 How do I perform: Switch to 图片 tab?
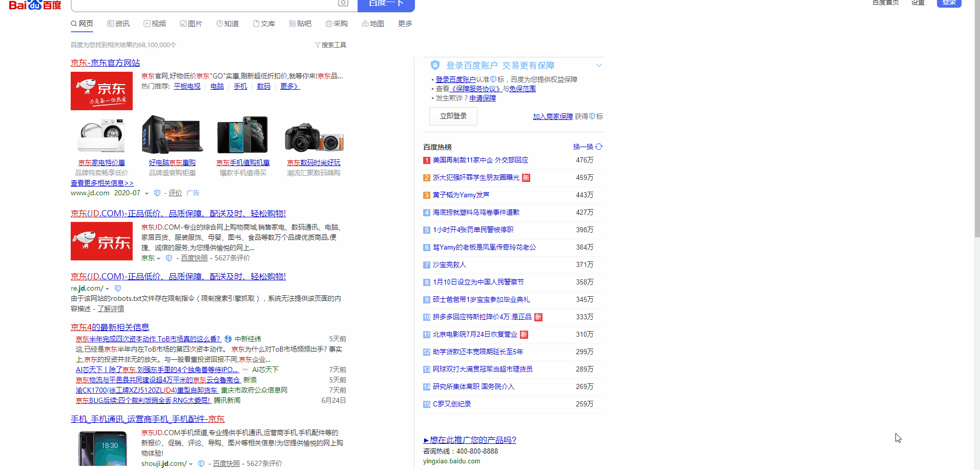191,24
